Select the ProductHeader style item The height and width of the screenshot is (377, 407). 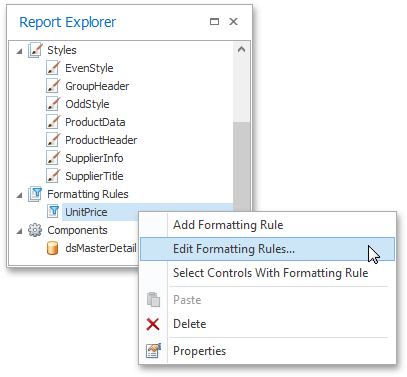pyautogui.click(x=101, y=140)
